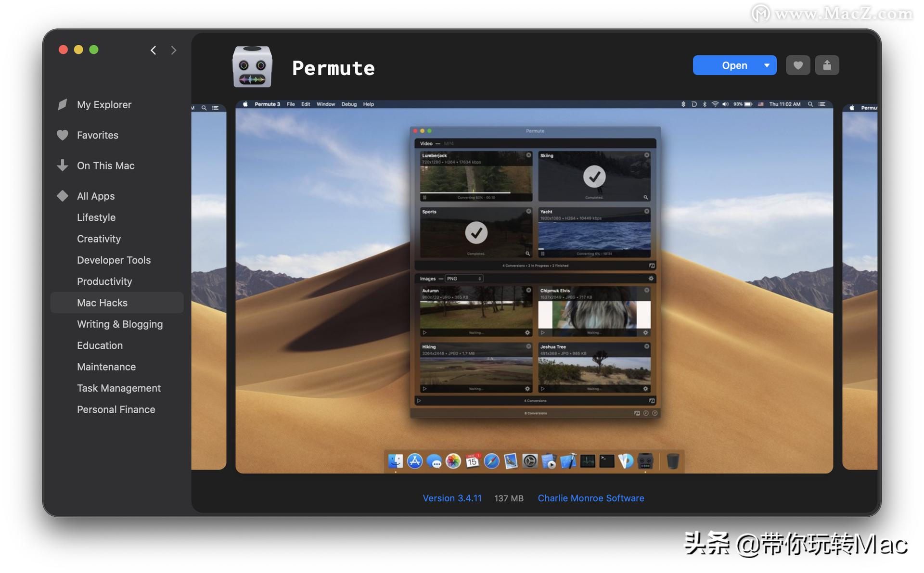Add Permute to favorites with heart button
This screenshot has height=573, width=924.
[797, 65]
